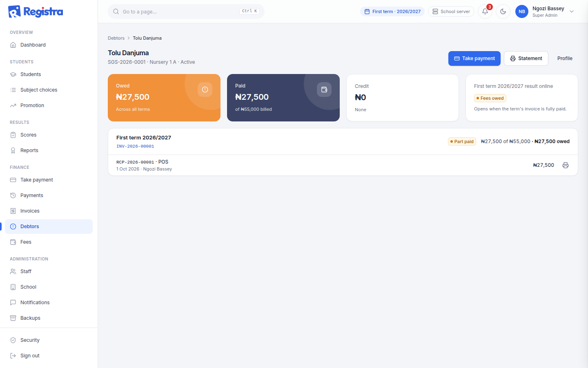Navigate to Students
588x368 pixels.
pyautogui.click(x=49, y=74)
